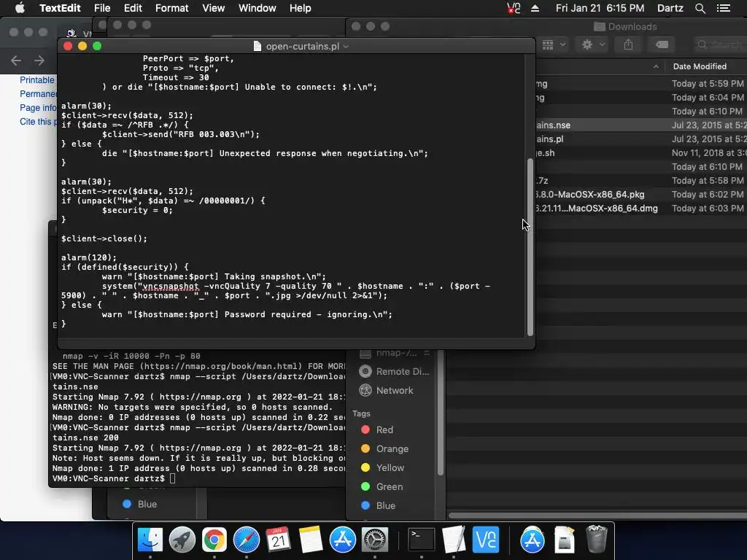747x560 pixels.
Task: Open Notes from the Dock
Action: (x=311, y=540)
